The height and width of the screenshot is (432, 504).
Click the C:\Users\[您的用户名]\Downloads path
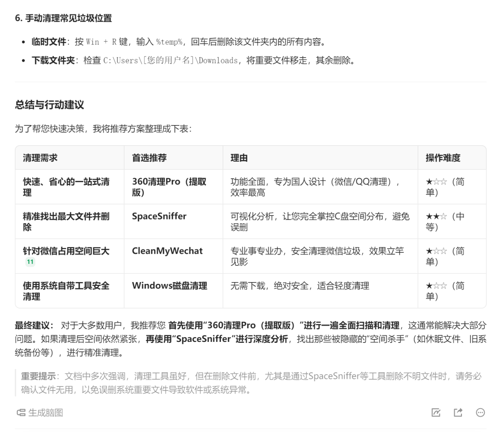coord(170,60)
